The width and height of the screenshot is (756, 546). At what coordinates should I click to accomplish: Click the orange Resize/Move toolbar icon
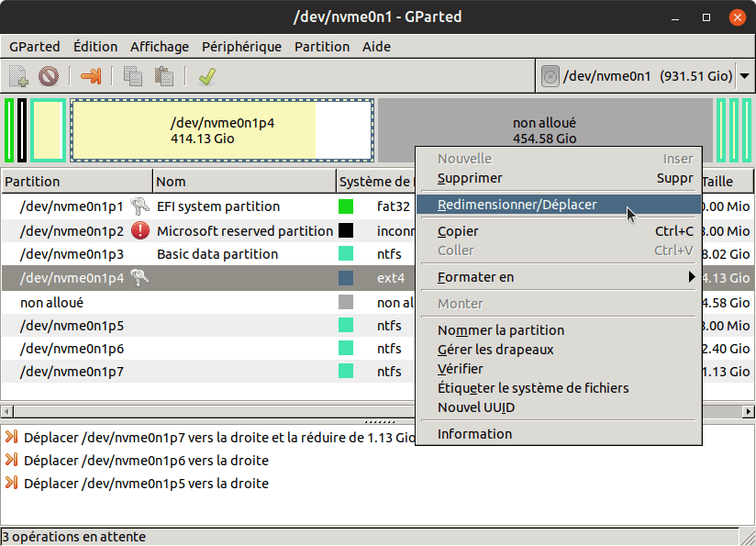[91, 77]
